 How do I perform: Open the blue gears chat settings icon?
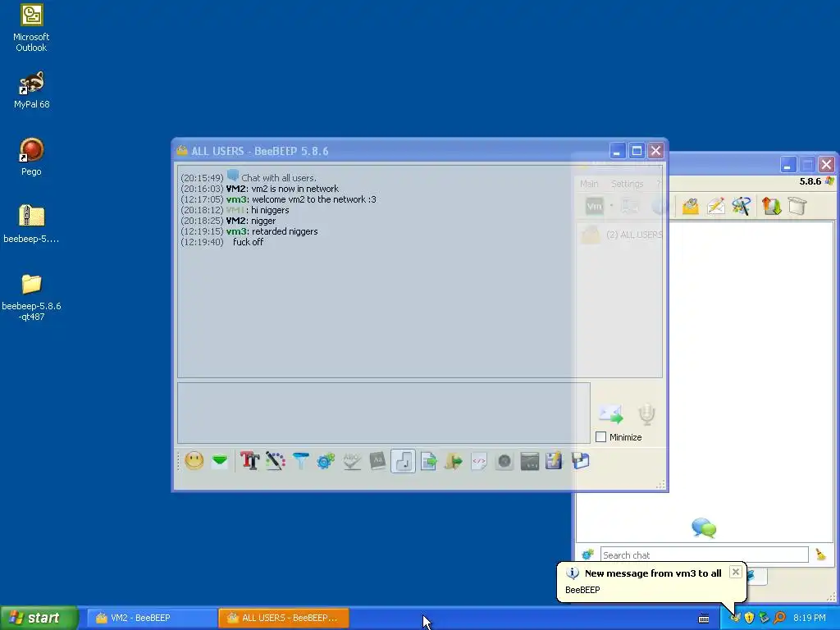326,461
